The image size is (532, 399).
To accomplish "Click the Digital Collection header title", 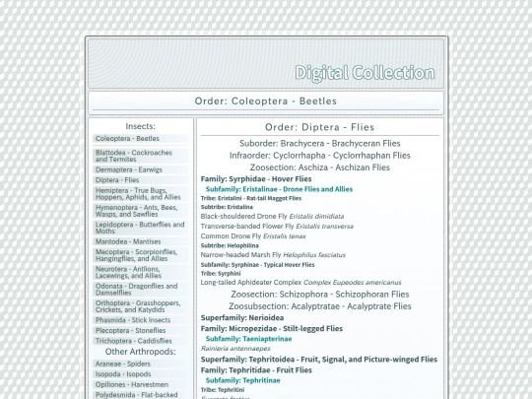I will (365, 73).
